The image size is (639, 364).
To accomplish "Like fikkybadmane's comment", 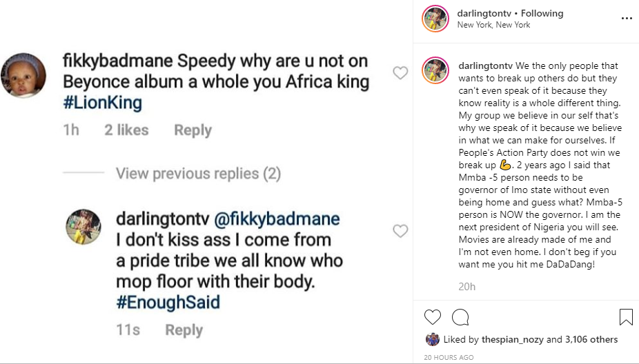I will coord(400,73).
